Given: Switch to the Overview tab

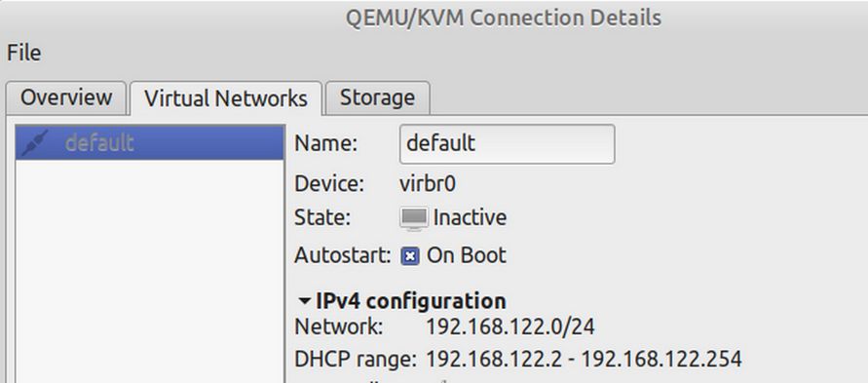Looking at the screenshot, I should tap(66, 98).
